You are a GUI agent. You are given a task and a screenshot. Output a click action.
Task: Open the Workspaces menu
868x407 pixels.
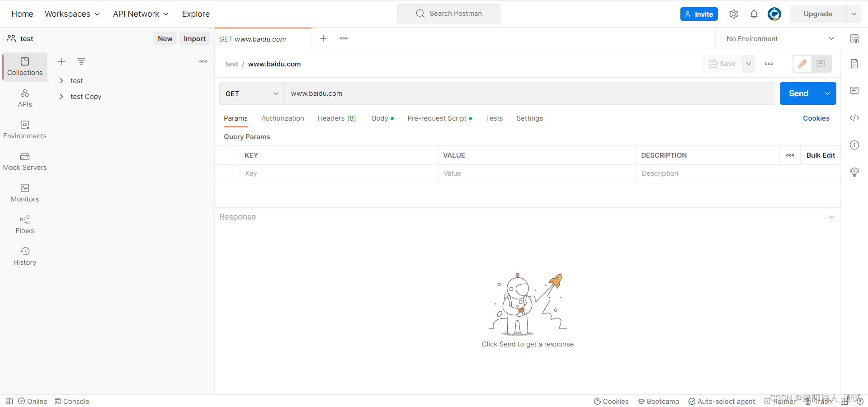point(72,14)
